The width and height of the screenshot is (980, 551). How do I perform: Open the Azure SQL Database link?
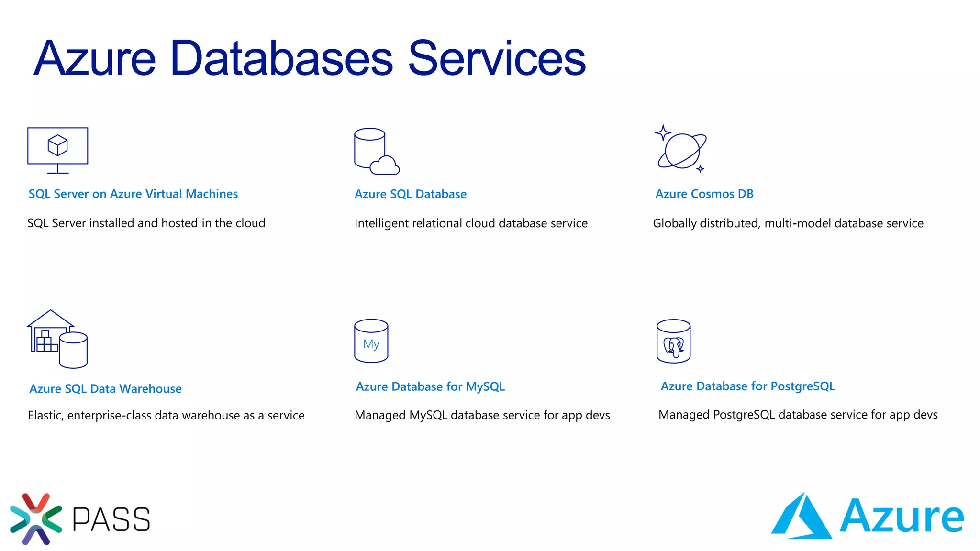pyautogui.click(x=411, y=194)
